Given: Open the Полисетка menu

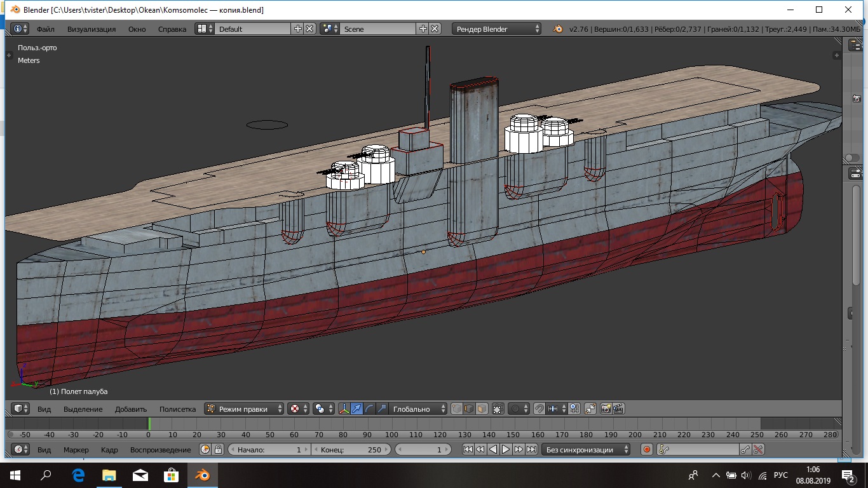Looking at the screenshot, I should click(x=177, y=409).
